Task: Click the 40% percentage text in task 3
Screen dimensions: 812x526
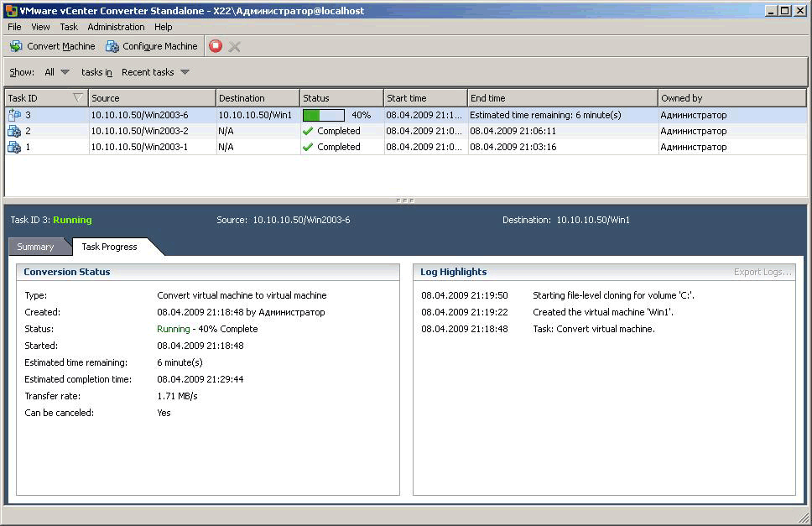Action: (361, 115)
